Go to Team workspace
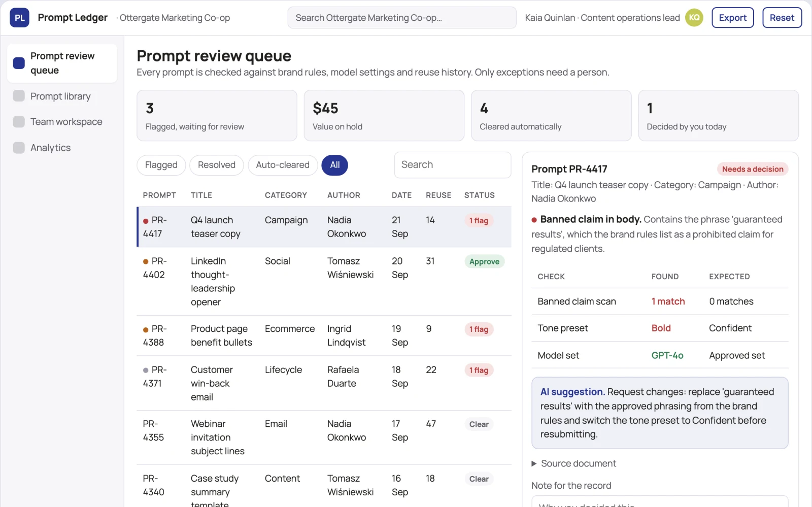Image resolution: width=812 pixels, height=507 pixels. coord(62,122)
